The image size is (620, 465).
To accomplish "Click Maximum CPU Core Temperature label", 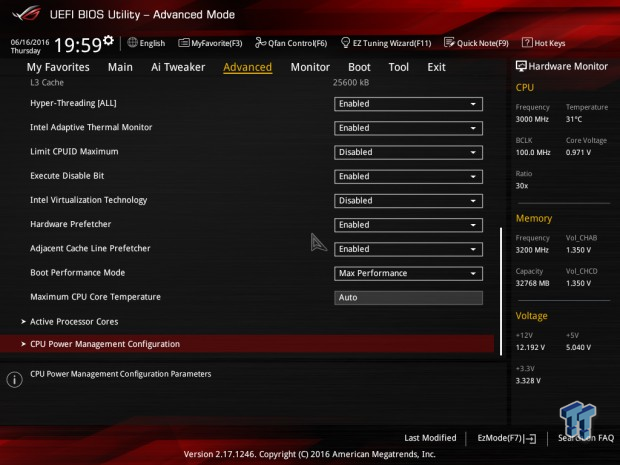I will click(95, 297).
